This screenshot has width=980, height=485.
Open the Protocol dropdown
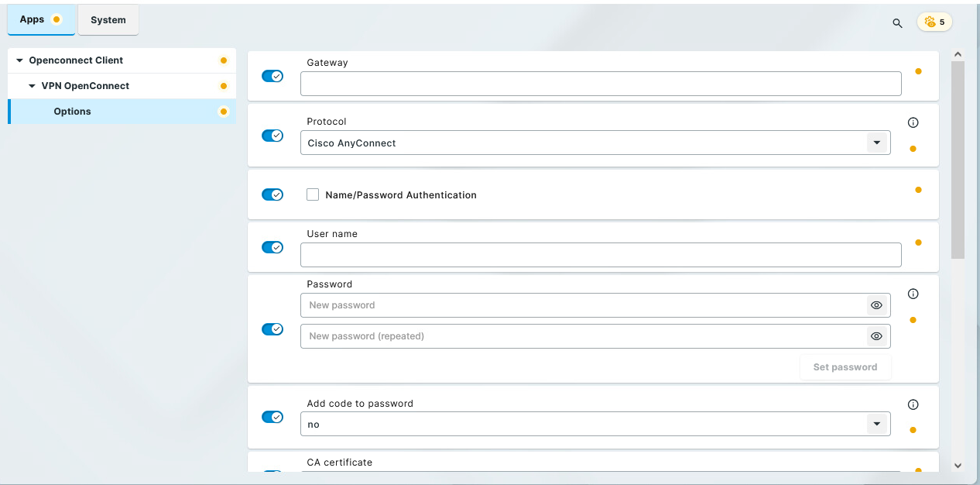(x=877, y=143)
